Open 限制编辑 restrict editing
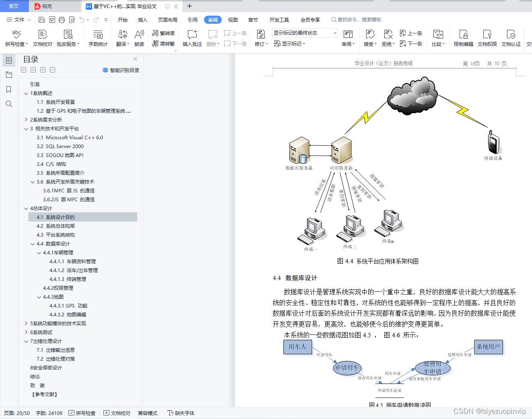 463,38
